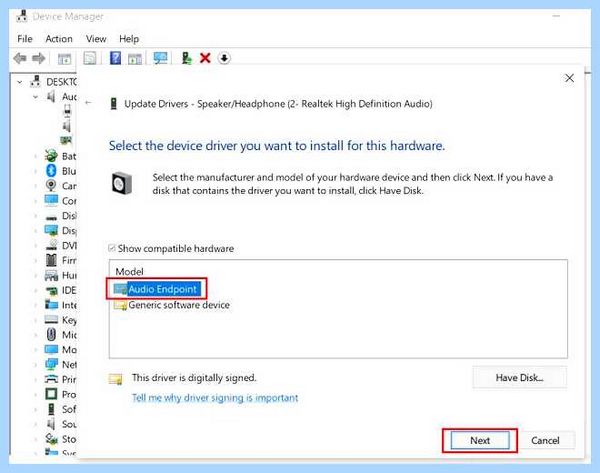Image resolution: width=600 pixels, height=473 pixels.
Task: Click the show/hide console tree toolbar icon
Action: coord(64,59)
